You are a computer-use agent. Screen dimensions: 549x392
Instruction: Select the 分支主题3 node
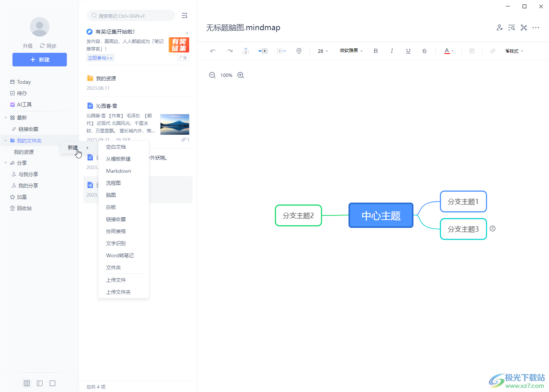pyautogui.click(x=463, y=229)
